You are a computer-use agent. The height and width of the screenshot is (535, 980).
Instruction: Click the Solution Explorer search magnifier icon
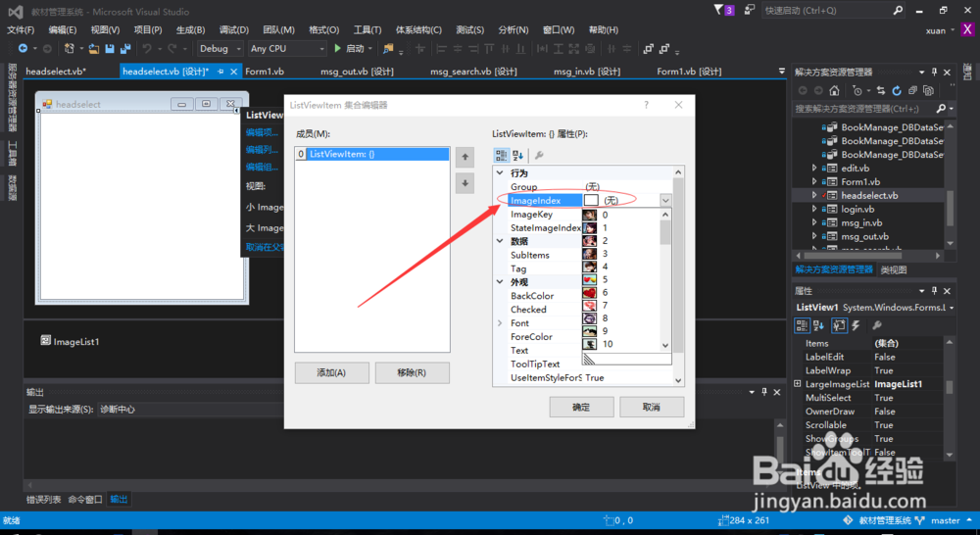pyautogui.click(x=941, y=109)
